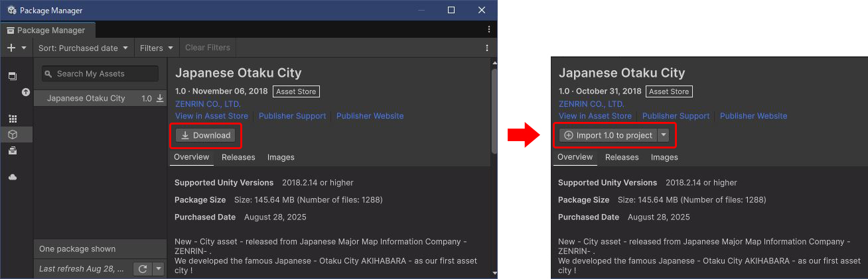Open the Built-in packages sidebar icon
This screenshot has width=868, height=279.
(x=13, y=150)
